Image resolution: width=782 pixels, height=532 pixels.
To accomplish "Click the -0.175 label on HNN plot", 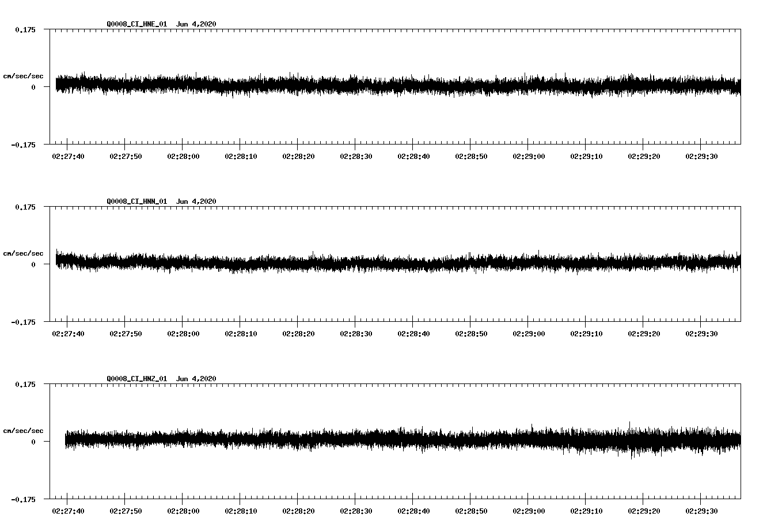I will click(23, 322).
